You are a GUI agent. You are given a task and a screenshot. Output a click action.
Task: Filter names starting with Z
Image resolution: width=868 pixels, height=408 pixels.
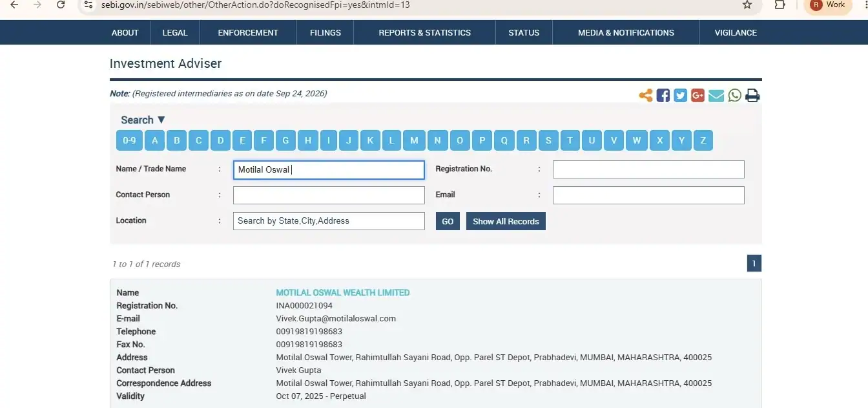[x=703, y=140]
